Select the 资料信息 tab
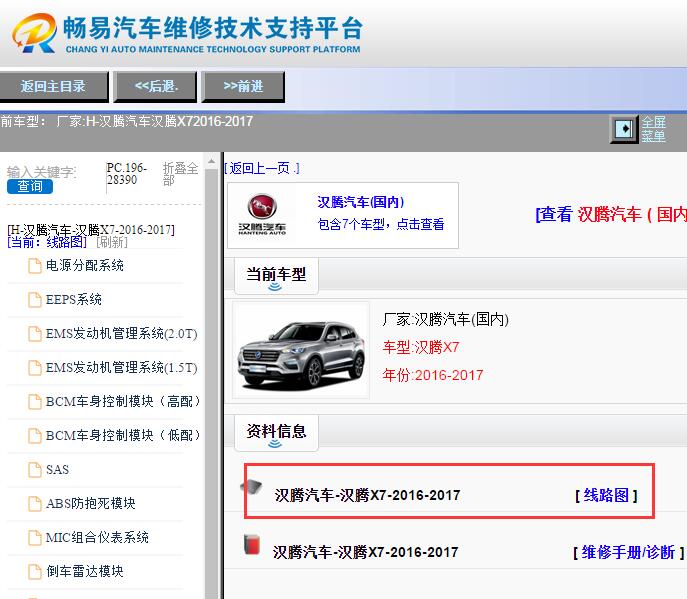The image size is (687, 599). [276, 433]
